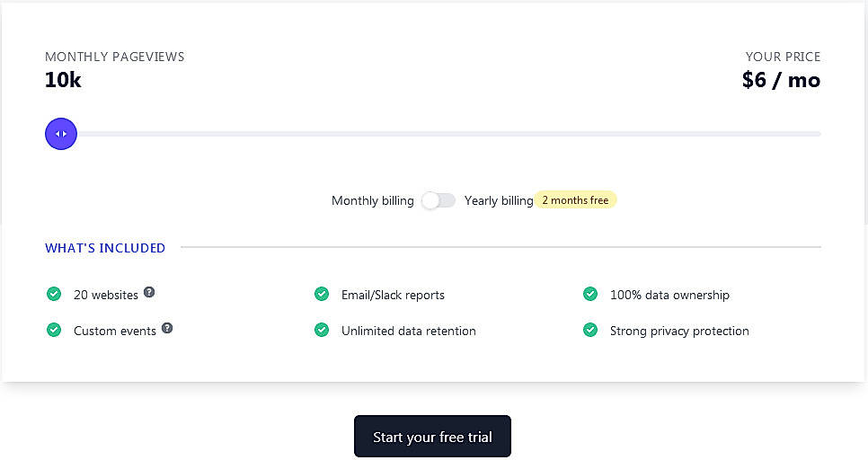Select the Monthly billing label

[x=373, y=200]
